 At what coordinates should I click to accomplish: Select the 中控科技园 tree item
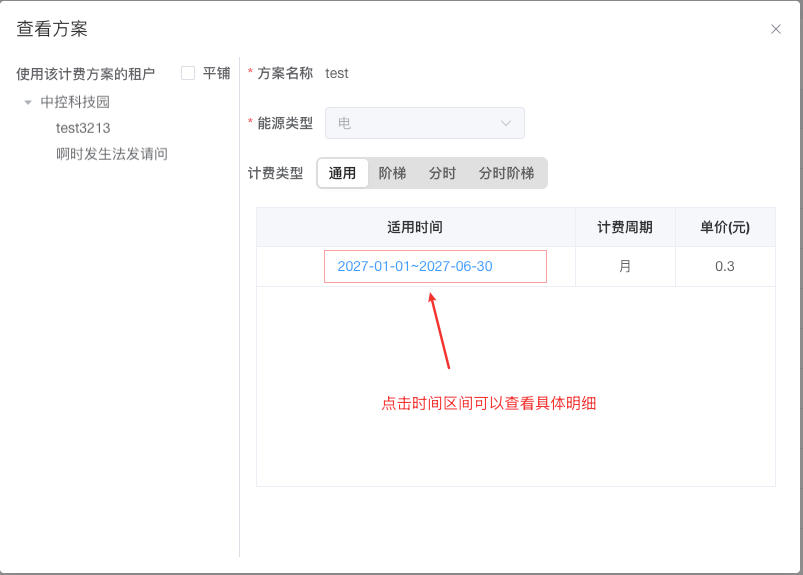click(75, 102)
